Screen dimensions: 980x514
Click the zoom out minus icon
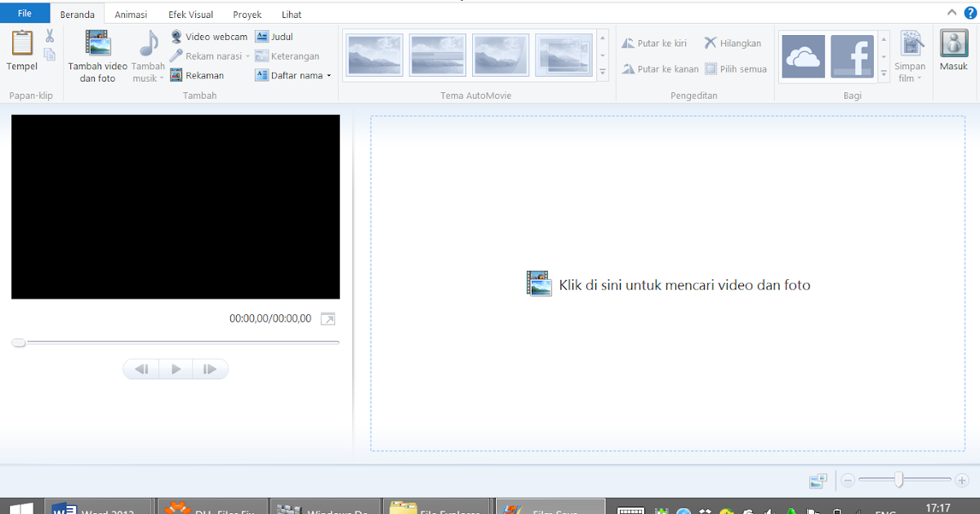pyautogui.click(x=848, y=481)
